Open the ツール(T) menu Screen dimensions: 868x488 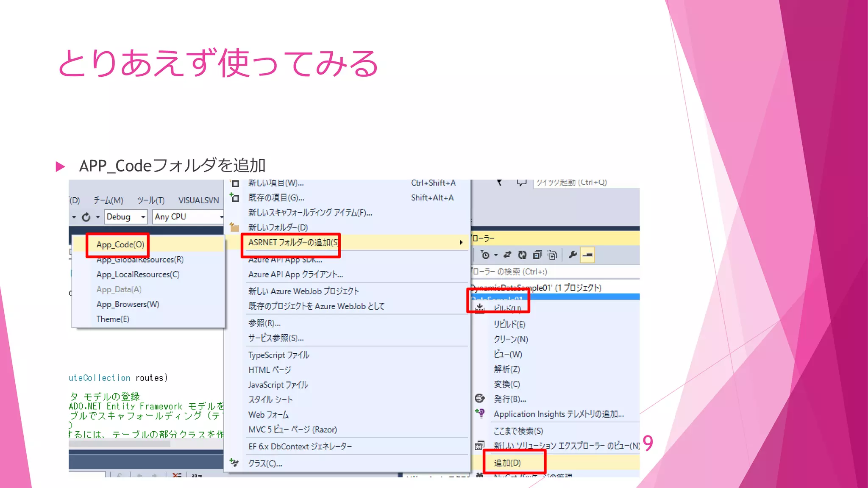pyautogui.click(x=150, y=200)
